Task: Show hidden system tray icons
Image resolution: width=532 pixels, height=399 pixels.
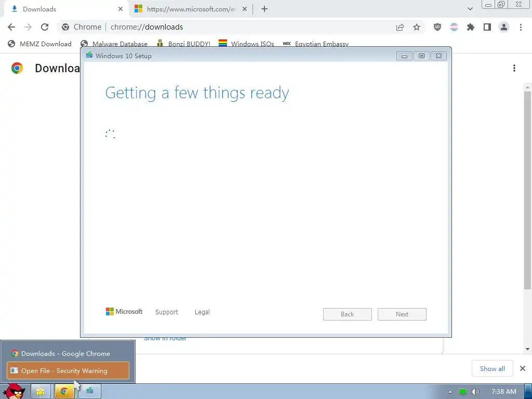Action: point(450,392)
